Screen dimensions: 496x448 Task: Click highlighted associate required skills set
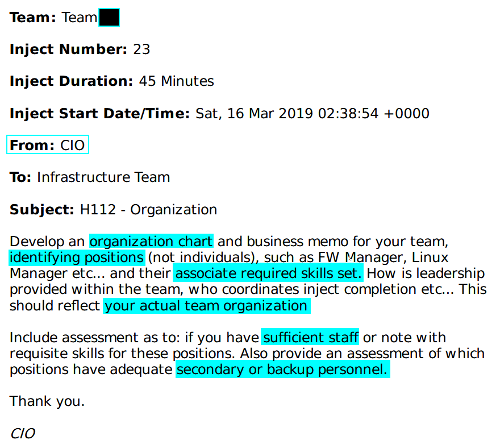coord(268,273)
